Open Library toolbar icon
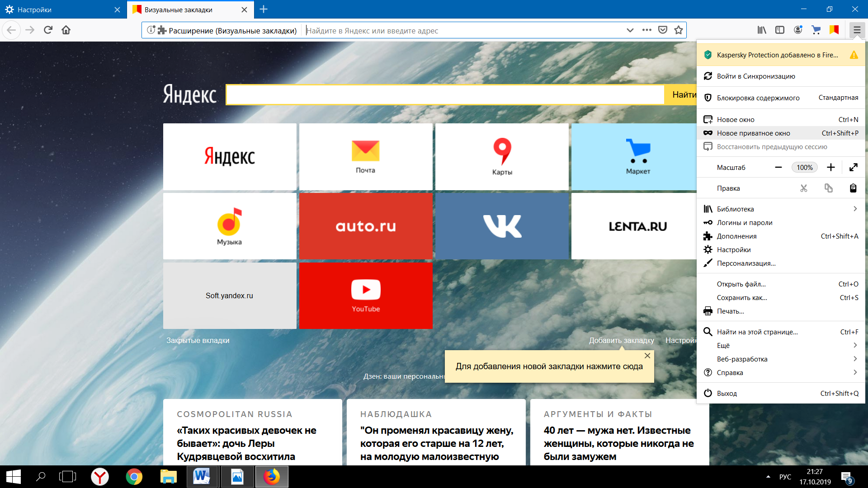 click(762, 30)
